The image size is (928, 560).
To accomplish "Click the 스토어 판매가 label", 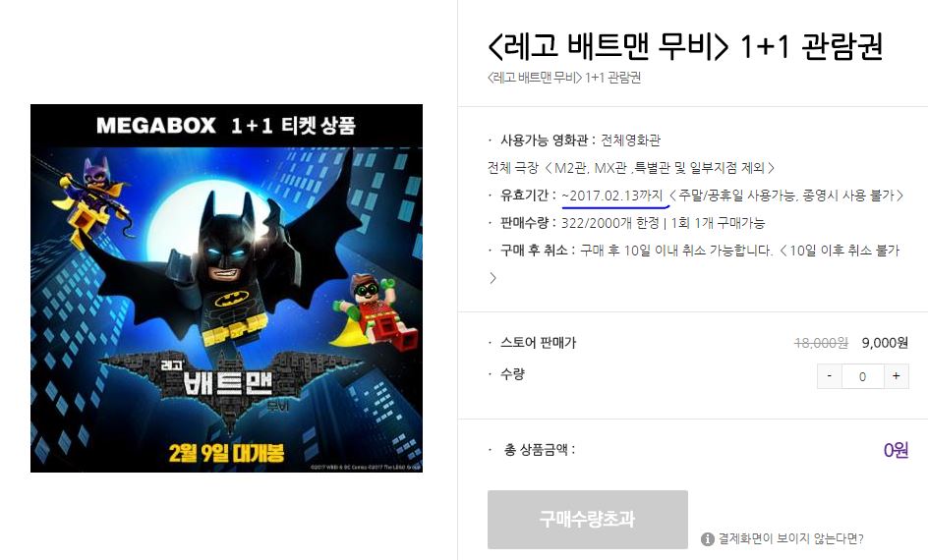I will pyautogui.click(x=538, y=343).
